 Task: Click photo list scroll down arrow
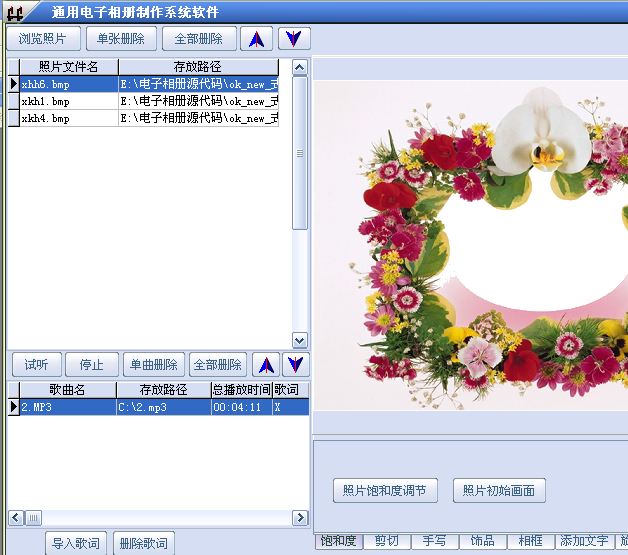click(x=300, y=340)
